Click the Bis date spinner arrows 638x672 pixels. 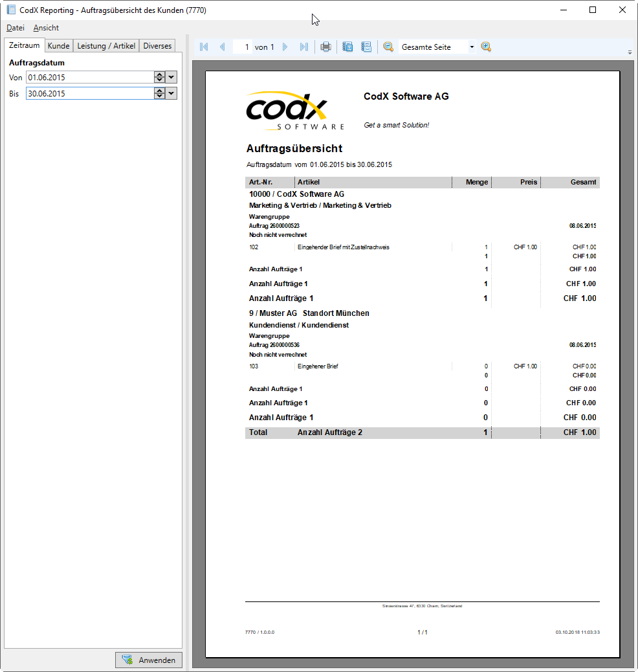[159, 93]
